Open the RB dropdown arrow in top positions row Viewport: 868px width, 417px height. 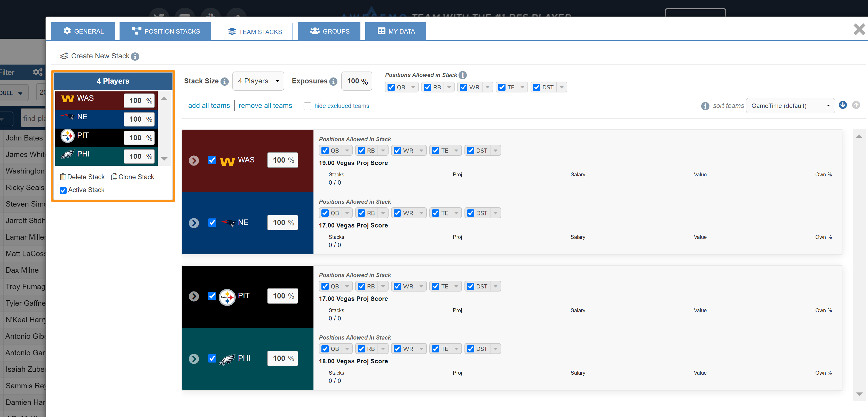pos(449,87)
